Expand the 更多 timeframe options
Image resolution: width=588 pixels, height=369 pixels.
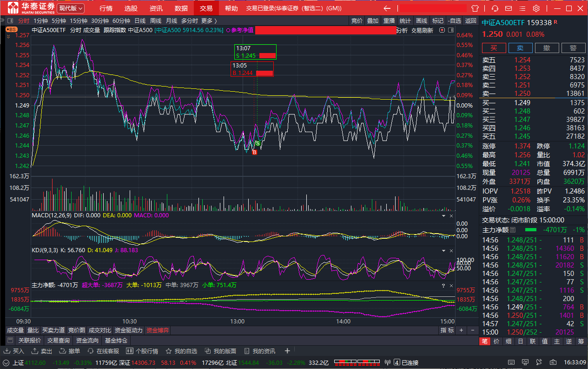209,20
